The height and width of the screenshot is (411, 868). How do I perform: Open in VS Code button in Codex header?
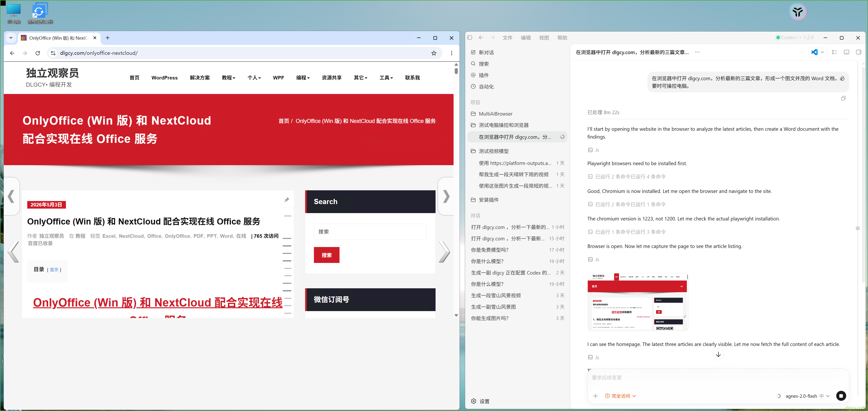[x=814, y=52]
